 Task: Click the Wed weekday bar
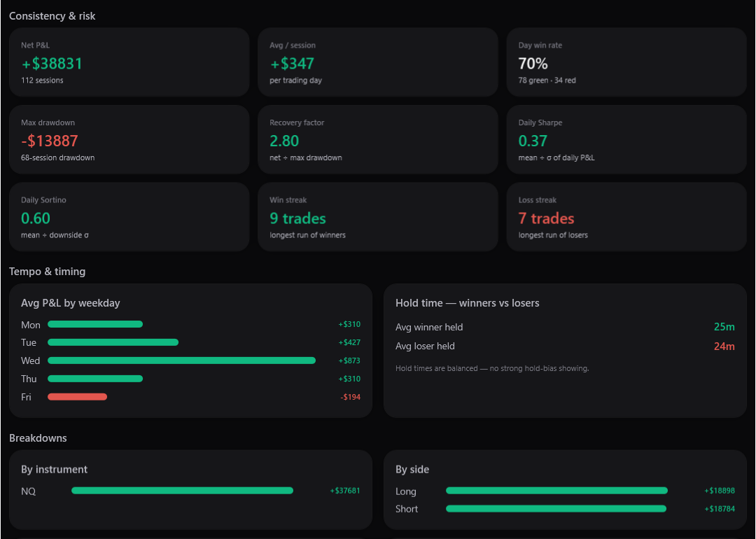click(x=182, y=360)
